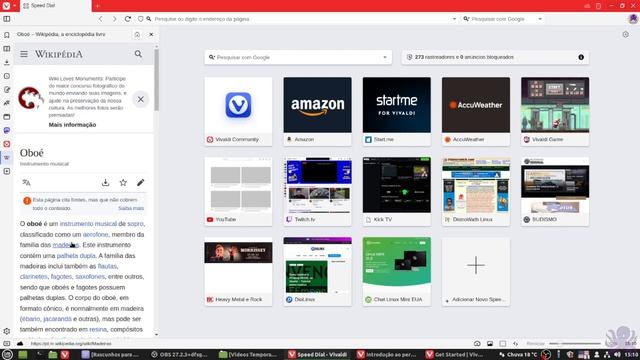
Task: Go back with the back arrow
Action: click(100, 19)
